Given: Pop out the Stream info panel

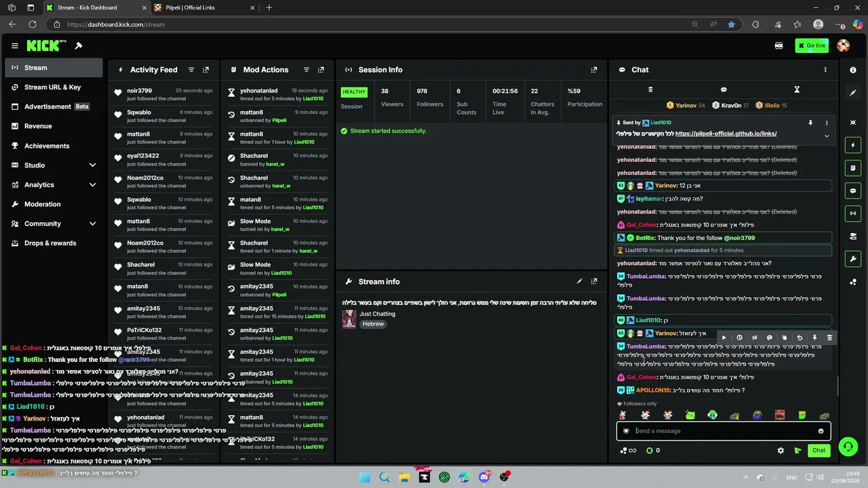Looking at the screenshot, I should pyautogui.click(x=594, y=281).
